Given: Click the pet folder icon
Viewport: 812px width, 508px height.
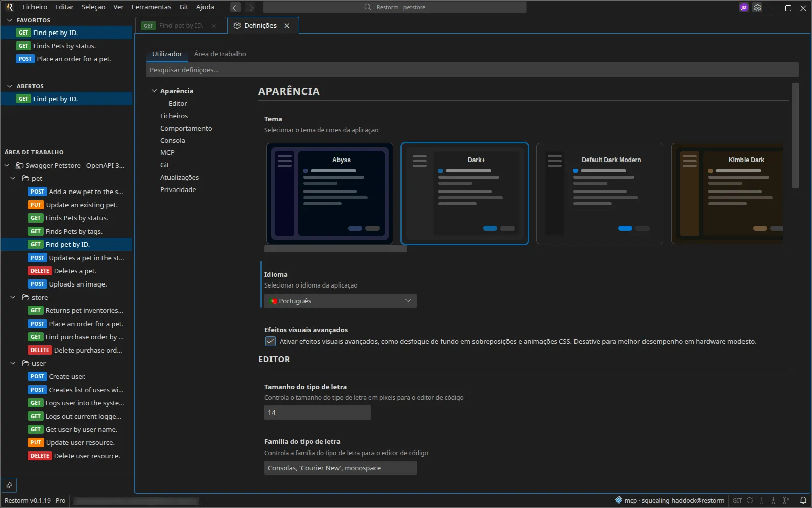Looking at the screenshot, I should (x=25, y=178).
